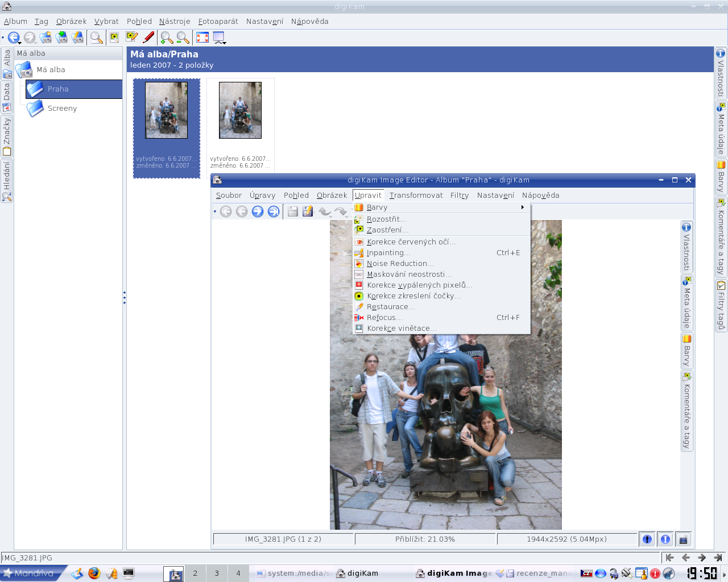Choose Inpainting menu entry

(x=441, y=253)
